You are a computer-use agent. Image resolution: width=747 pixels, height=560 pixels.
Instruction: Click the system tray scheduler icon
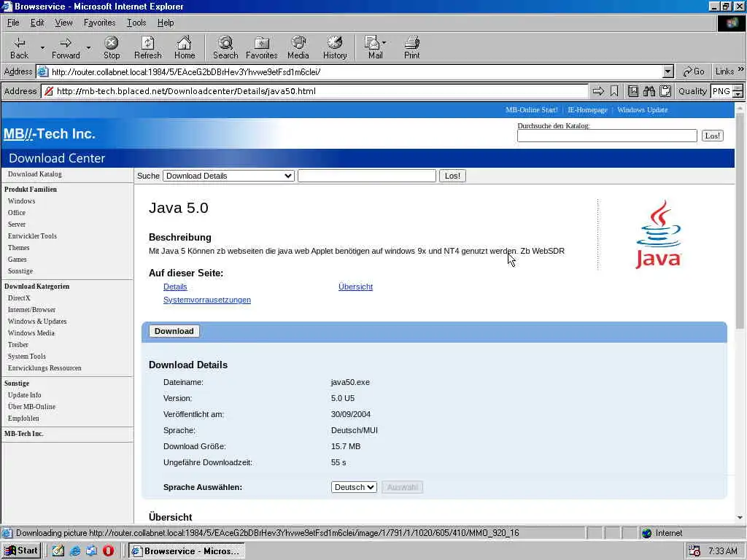click(x=694, y=551)
